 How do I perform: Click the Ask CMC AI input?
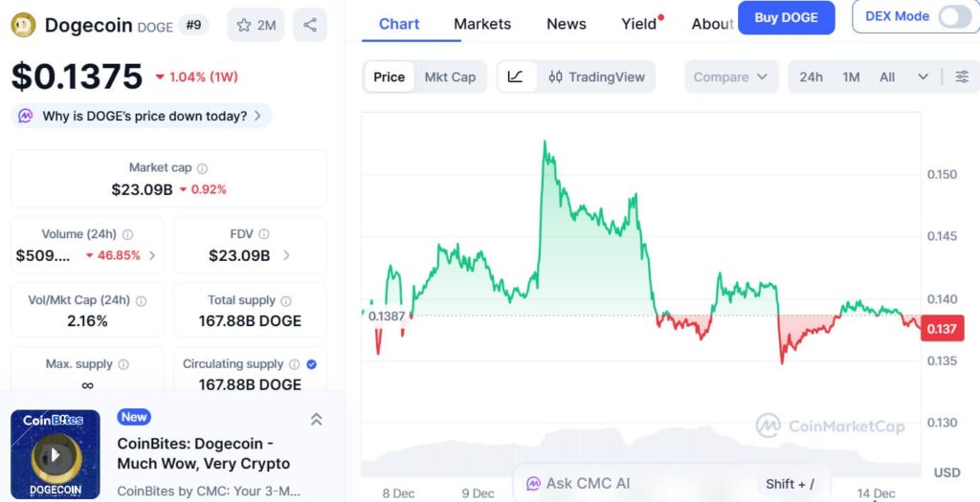[x=632, y=484]
